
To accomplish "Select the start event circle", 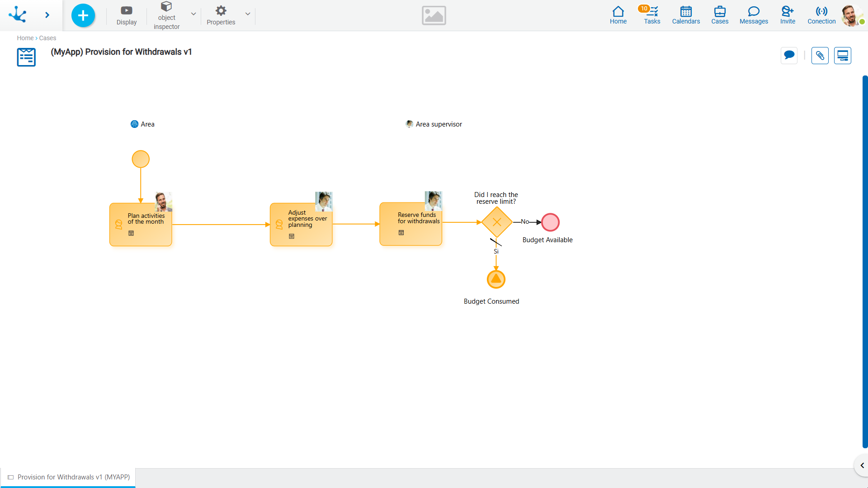I will click(x=141, y=159).
